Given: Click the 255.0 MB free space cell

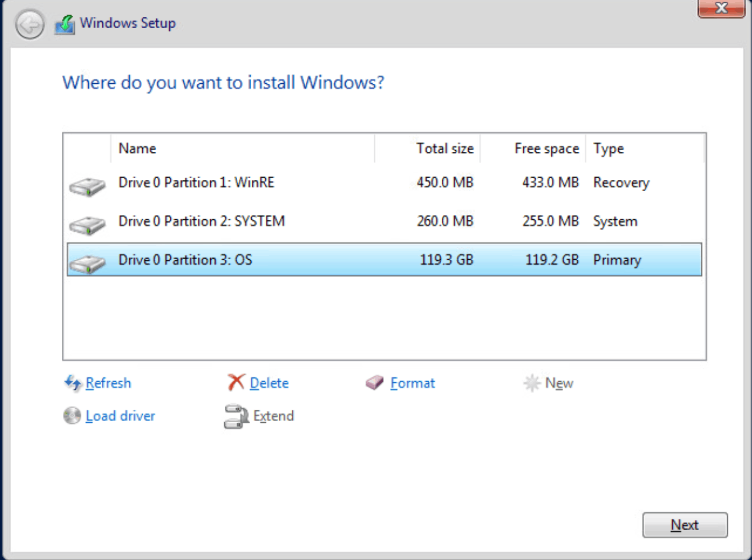Looking at the screenshot, I should coord(550,221).
